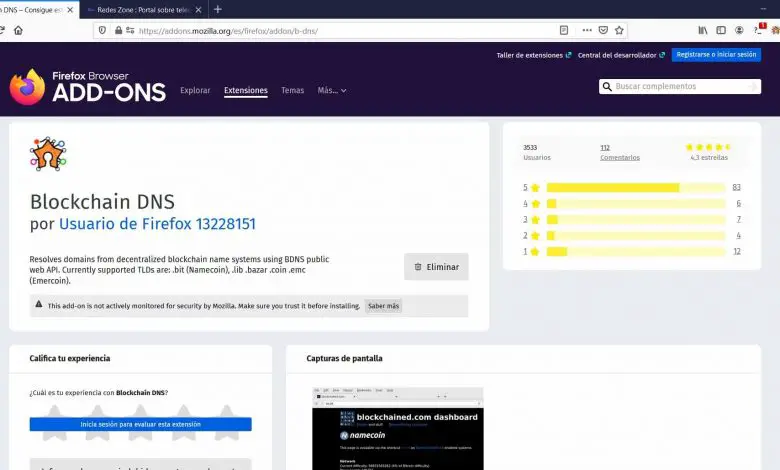Click the Blockchain DNS title heading
This screenshot has width=780, height=470.
(102, 201)
